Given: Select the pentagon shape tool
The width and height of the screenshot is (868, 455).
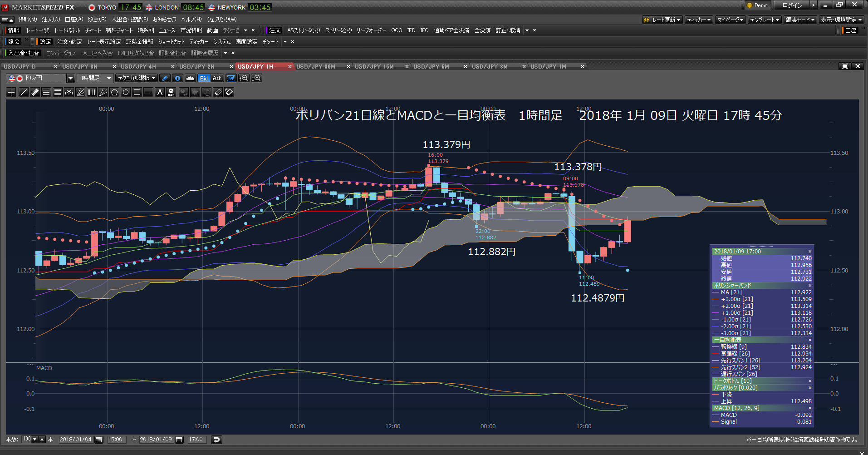Looking at the screenshot, I should pos(114,92).
